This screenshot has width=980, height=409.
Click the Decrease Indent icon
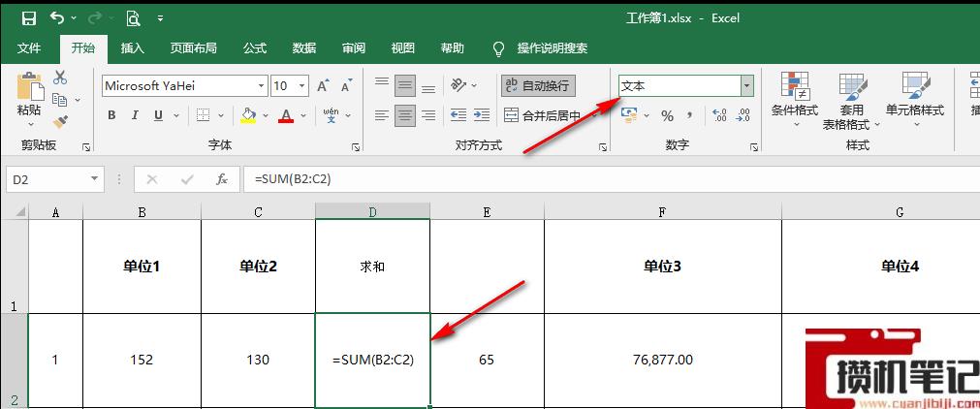[x=458, y=115]
